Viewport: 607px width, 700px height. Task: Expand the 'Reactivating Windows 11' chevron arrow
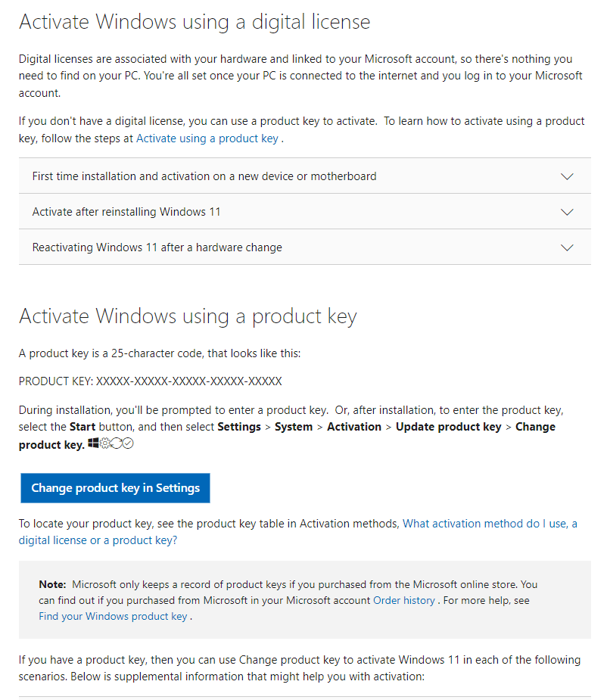pos(567,247)
